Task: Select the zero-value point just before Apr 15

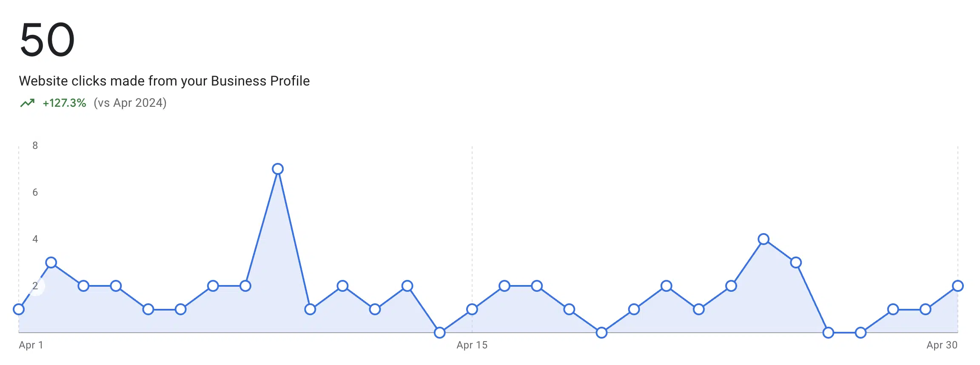Action: [440, 333]
